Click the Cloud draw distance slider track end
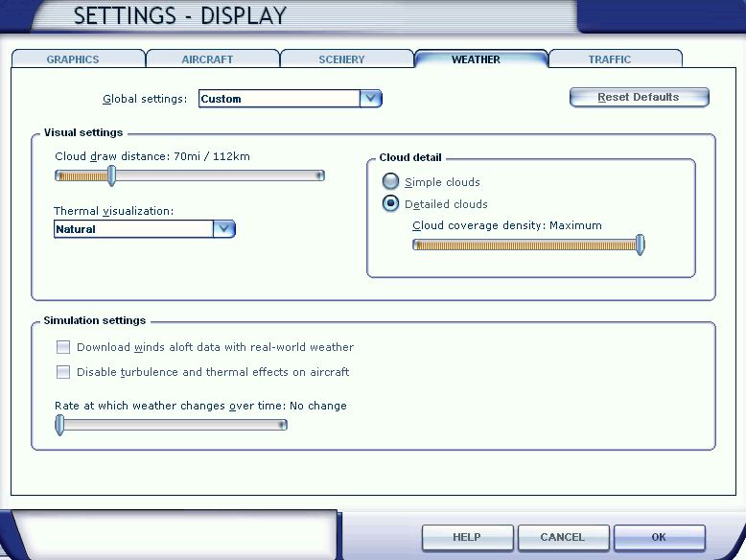This screenshot has height=560, width=746. click(x=320, y=175)
